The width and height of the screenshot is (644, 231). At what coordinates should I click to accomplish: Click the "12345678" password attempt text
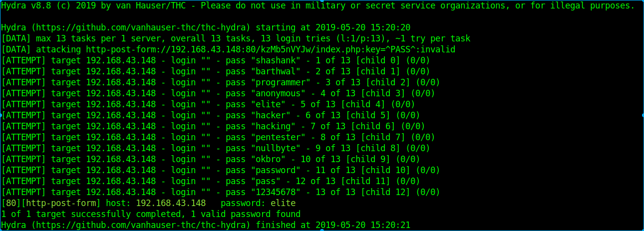coord(276,192)
